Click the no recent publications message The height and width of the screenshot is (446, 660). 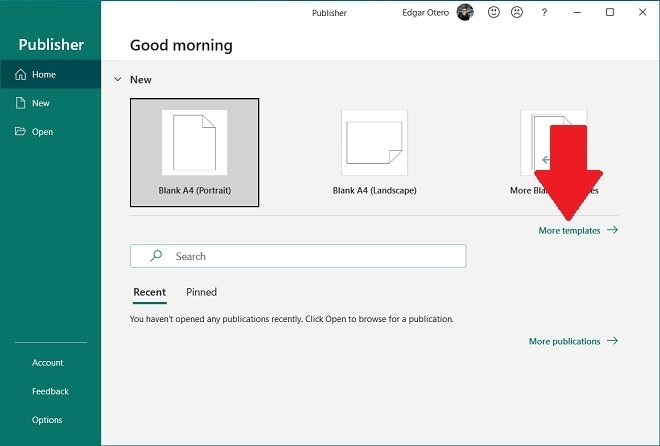click(x=292, y=319)
